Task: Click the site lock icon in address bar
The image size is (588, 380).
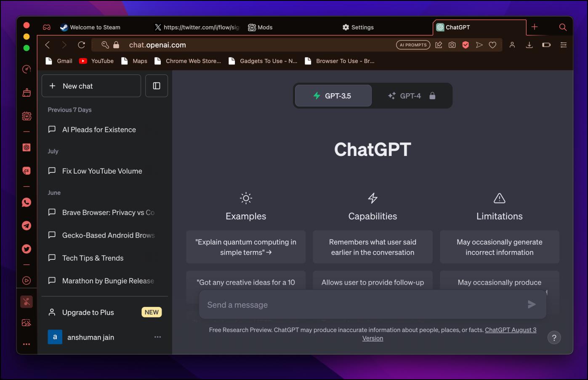Action: 117,45
